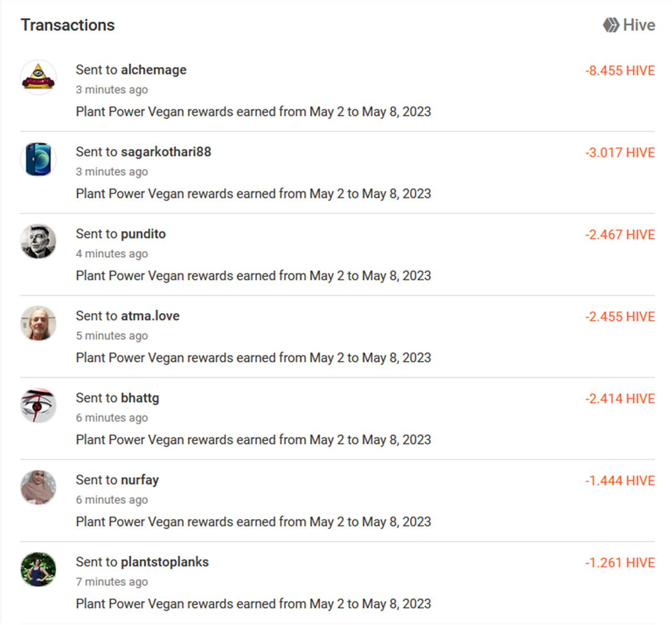The width and height of the screenshot is (672, 625).
Task: Open the sagarkothari88 username link
Action: point(166,152)
